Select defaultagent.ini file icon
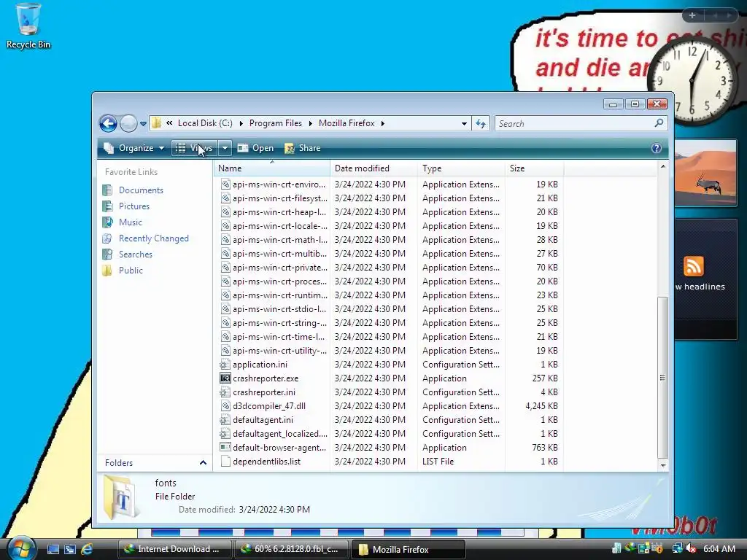The width and height of the screenshot is (747, 560). pyautogui.click(x=225, y=419)
